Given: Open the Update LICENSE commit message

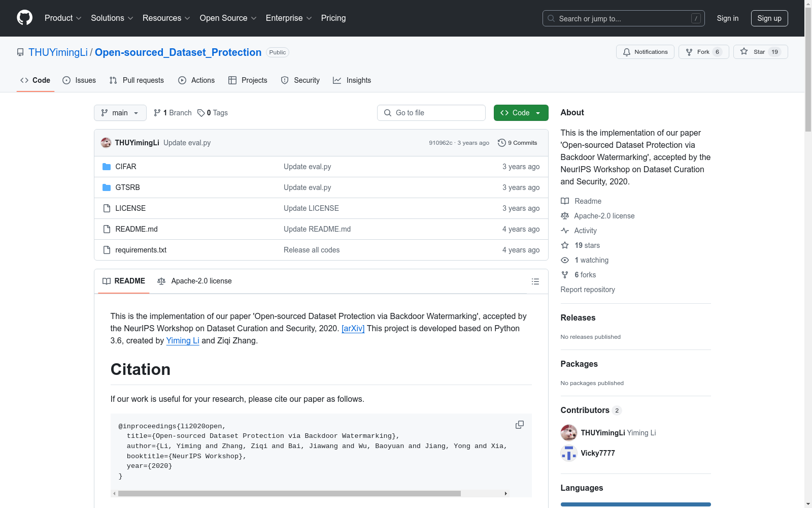Looking at the screenshot, I should tap(311, 208).
